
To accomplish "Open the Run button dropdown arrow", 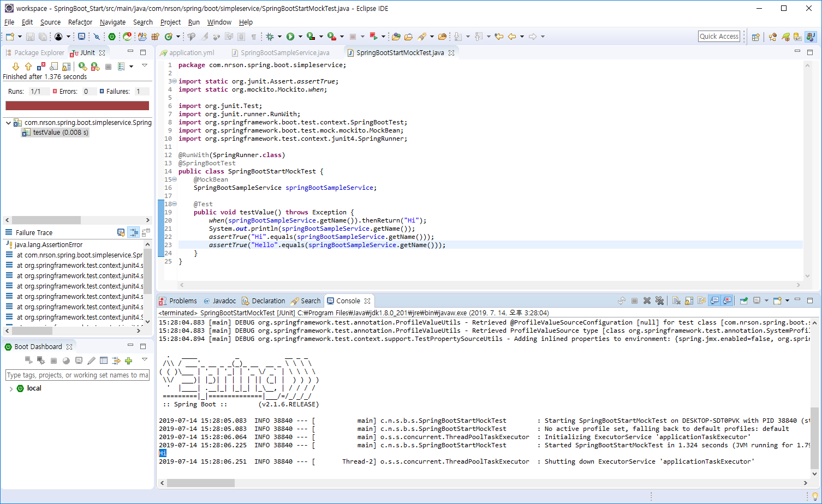I will (x=300, y=37).
